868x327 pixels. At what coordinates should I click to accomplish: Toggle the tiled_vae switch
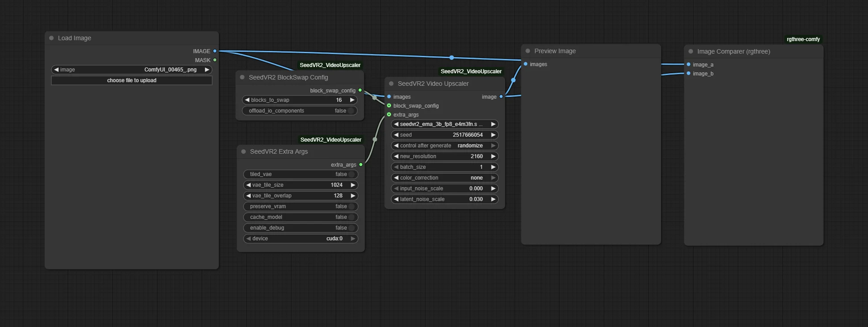351,174
